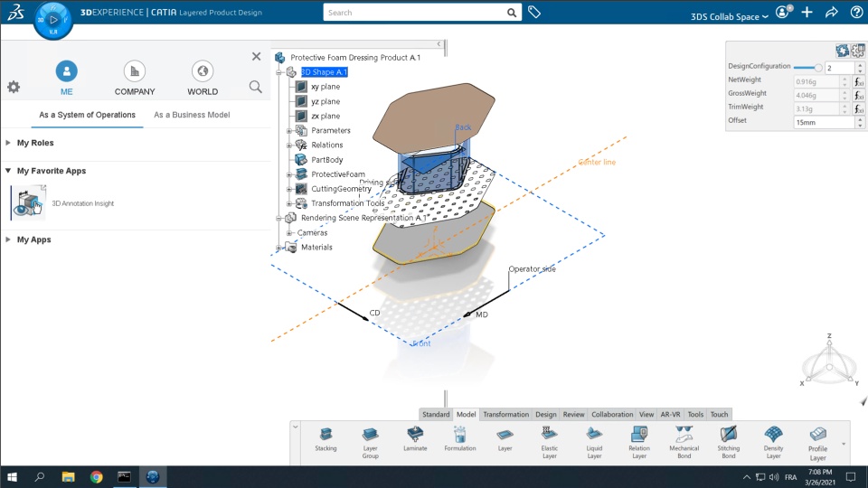
Task: Open the Review tab
Action: (573, 415)
